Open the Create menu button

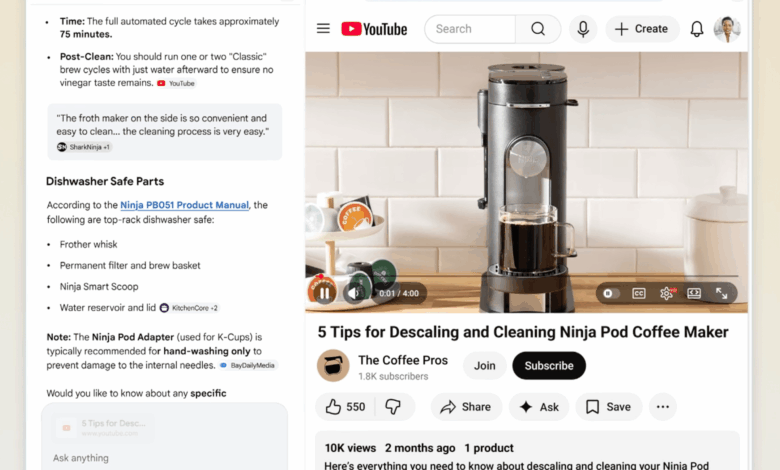[x=642, y=29]
